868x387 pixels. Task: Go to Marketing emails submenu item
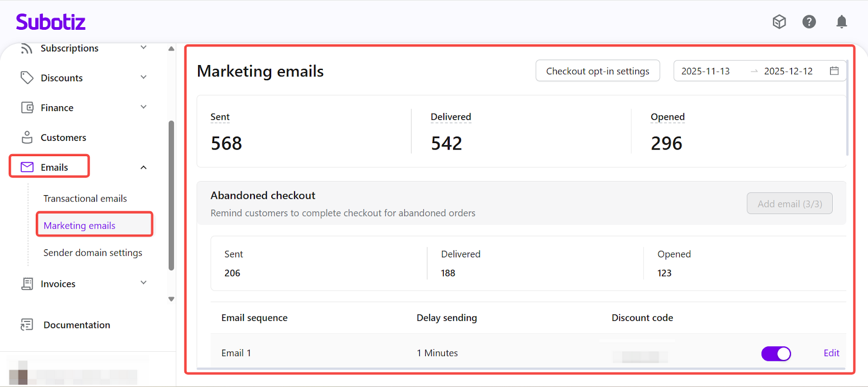click(80, 225)
